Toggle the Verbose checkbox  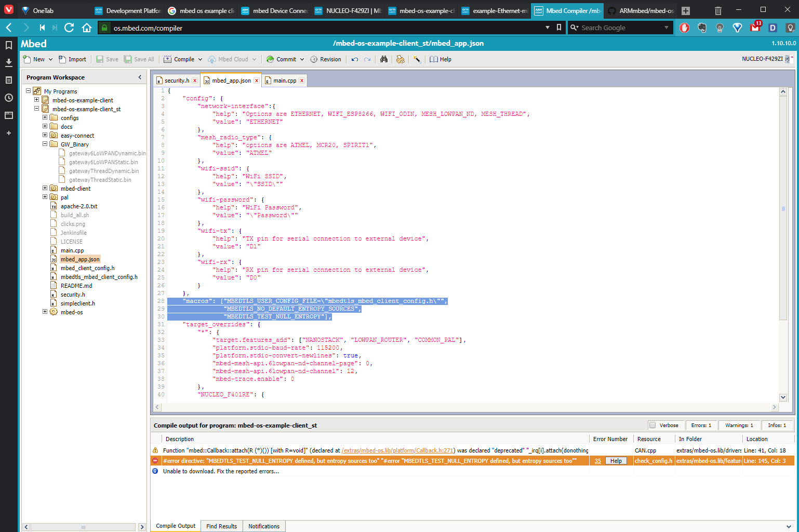652,425
